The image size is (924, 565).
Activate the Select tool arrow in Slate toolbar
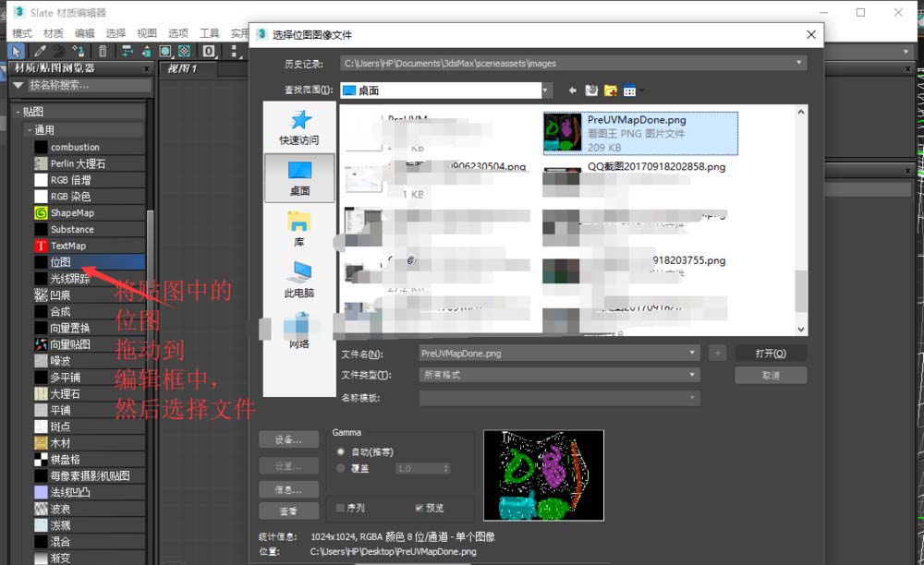[16, 51]
